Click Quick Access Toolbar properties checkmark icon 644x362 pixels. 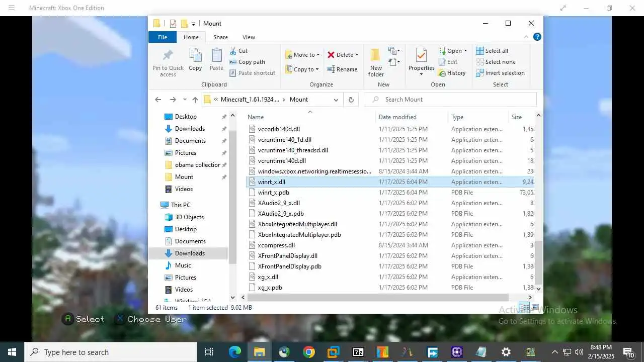(173, 23)
